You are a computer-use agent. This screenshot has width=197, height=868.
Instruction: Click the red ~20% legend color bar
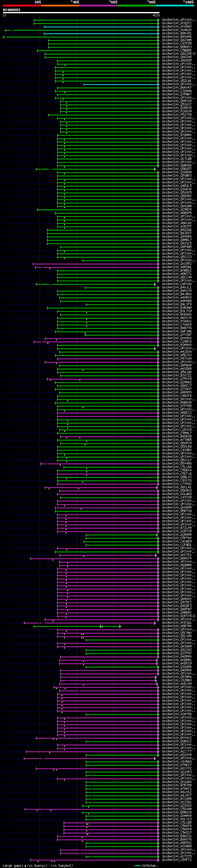(x=22, y=6)
